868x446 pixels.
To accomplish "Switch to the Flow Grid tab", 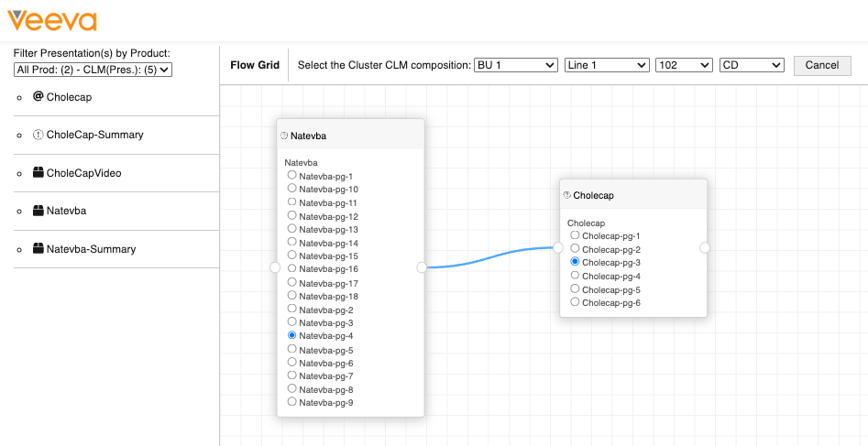I will tap(255, 65).
